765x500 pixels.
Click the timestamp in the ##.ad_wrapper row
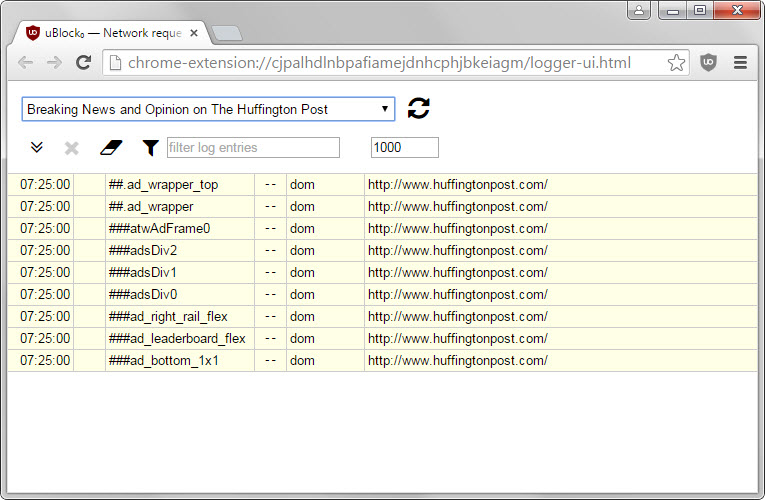(x=45, y=206)
